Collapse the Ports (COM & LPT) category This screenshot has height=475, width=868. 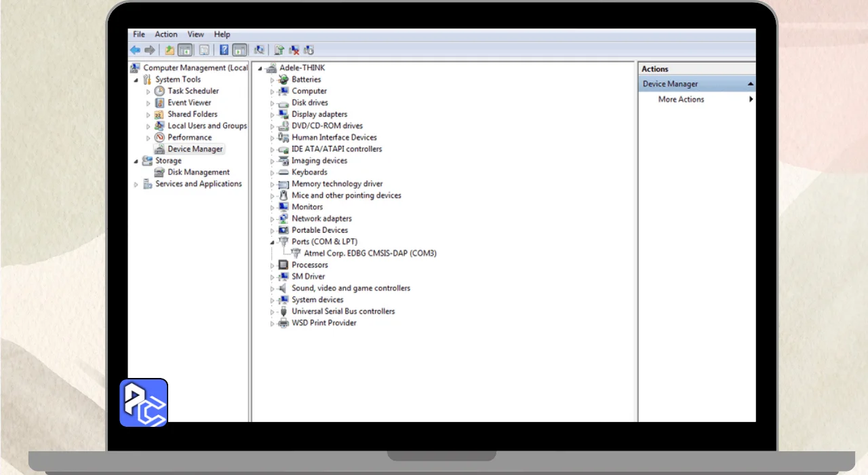coord(273,242)
